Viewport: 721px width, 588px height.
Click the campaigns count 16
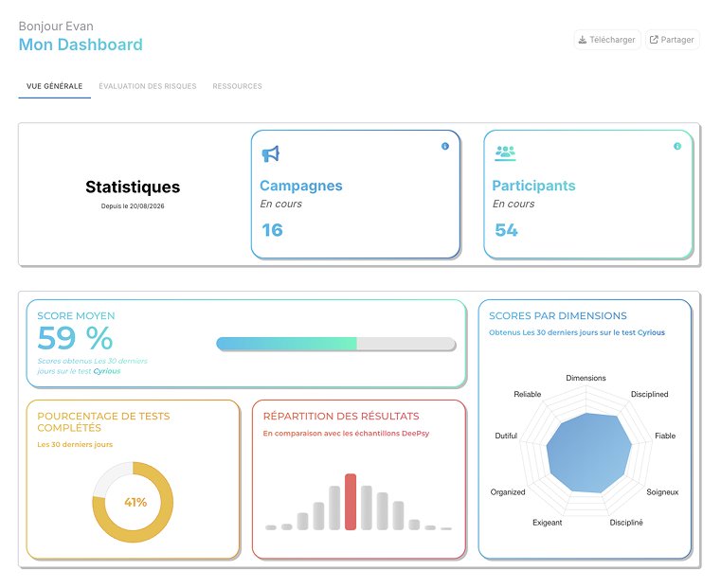point(272,230)
